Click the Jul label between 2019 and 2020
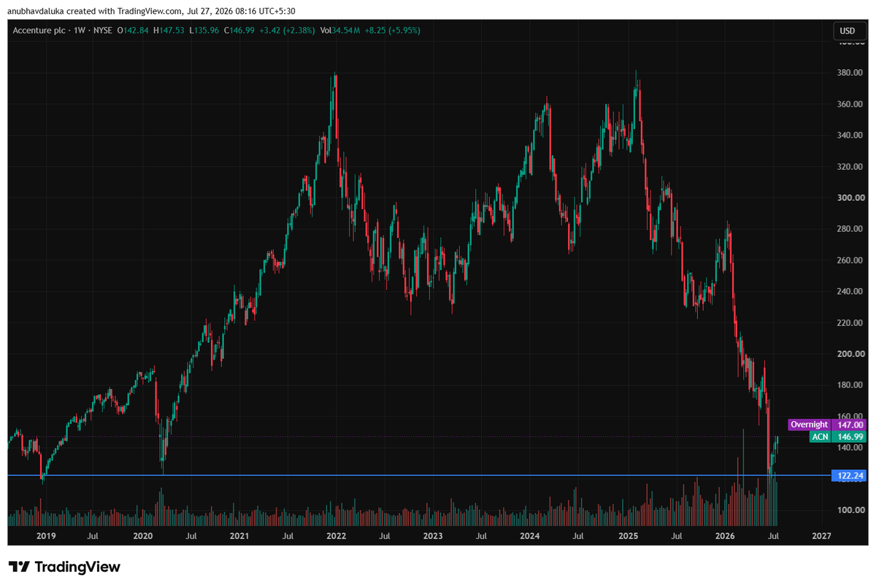 93,536
